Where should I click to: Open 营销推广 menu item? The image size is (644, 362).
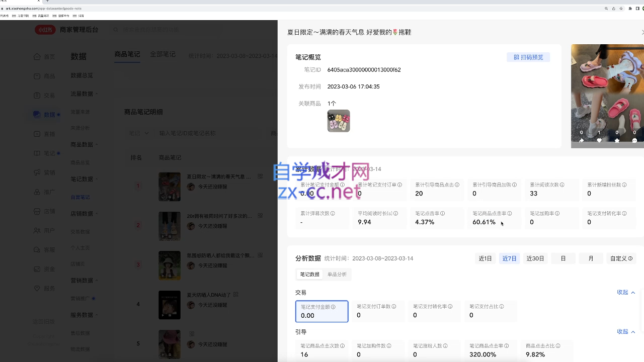[x=80, y=299]
